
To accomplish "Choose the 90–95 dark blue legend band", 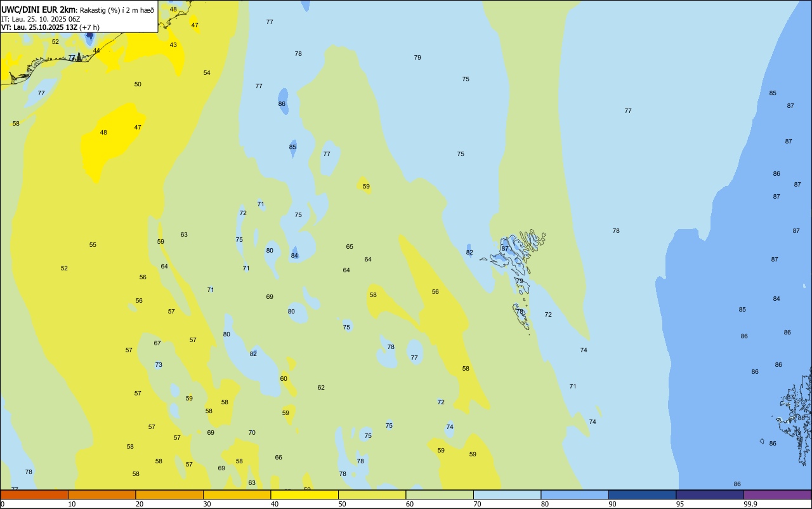I will point(642,494).
